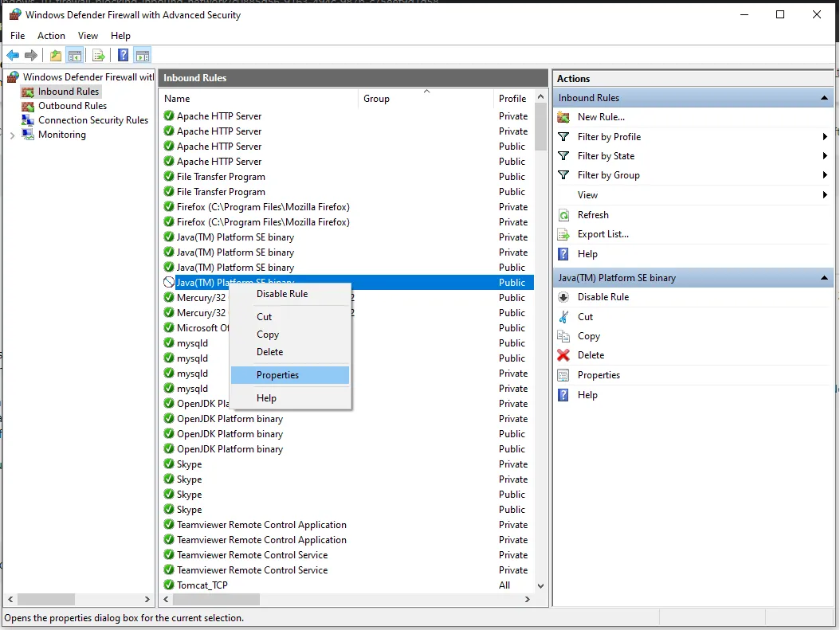Choose Delete in the context menu
Image resolution: width=840 pixels, height=630 pixels.
(x=290, y=352)
